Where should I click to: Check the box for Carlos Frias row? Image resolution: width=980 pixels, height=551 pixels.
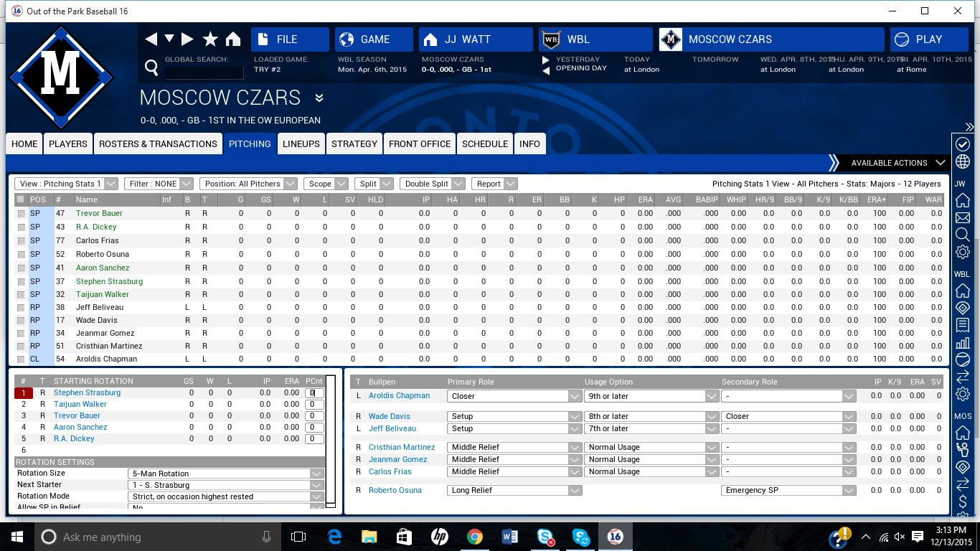point(22,240)
